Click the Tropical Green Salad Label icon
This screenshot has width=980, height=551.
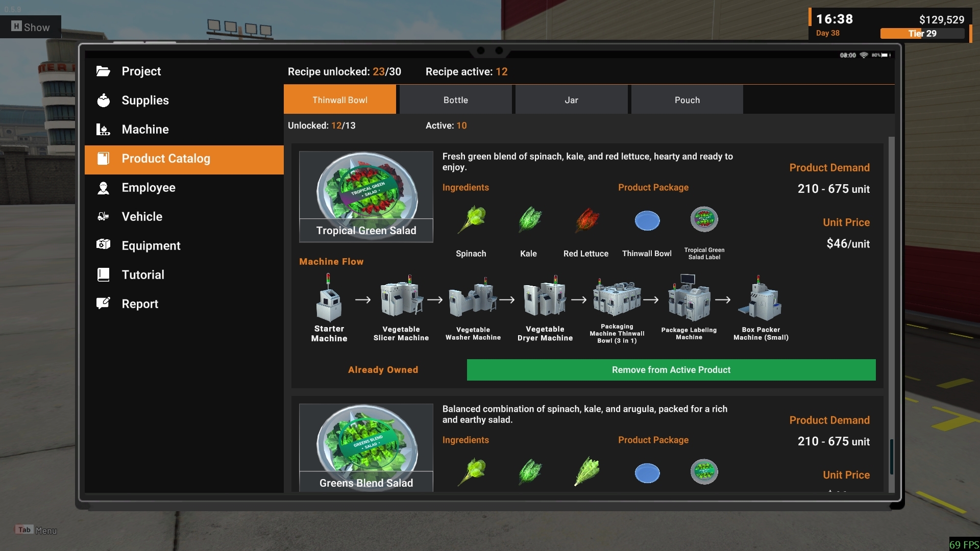tap(704, 220)
